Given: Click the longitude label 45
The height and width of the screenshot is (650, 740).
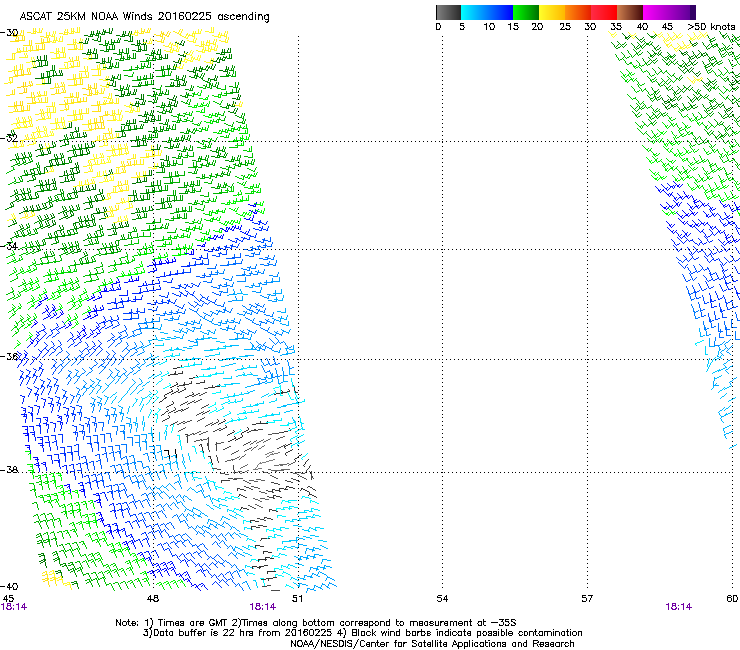Looking at the screenshot, I should point(8,599).
